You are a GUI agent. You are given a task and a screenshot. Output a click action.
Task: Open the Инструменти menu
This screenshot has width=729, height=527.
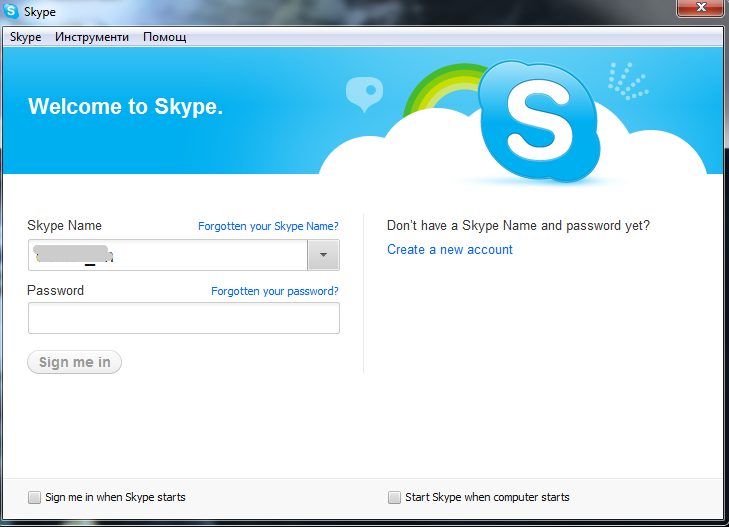[x=92, y=37]
